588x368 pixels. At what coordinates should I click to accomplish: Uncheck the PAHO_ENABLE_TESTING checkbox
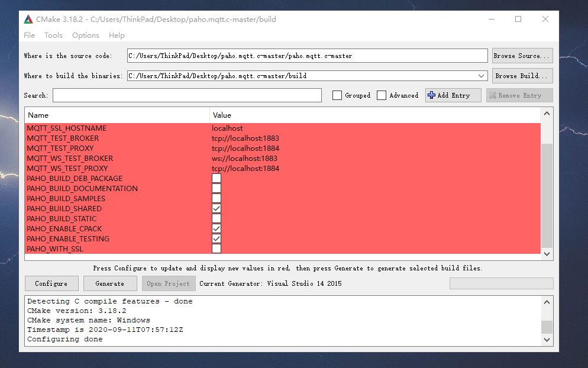pyautogui.click(x=217, y=238)
